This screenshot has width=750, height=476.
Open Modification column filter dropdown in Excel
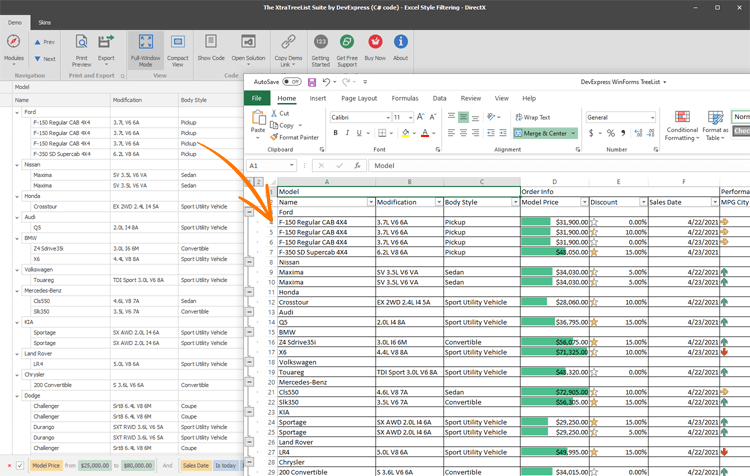tap(439, 202)
